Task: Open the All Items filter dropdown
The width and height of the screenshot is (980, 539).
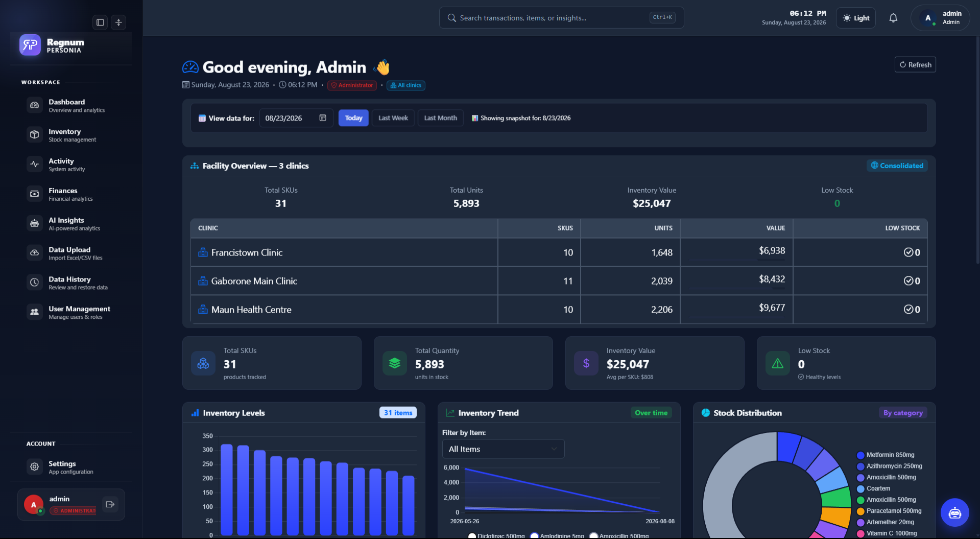Action: click(503, 449)
